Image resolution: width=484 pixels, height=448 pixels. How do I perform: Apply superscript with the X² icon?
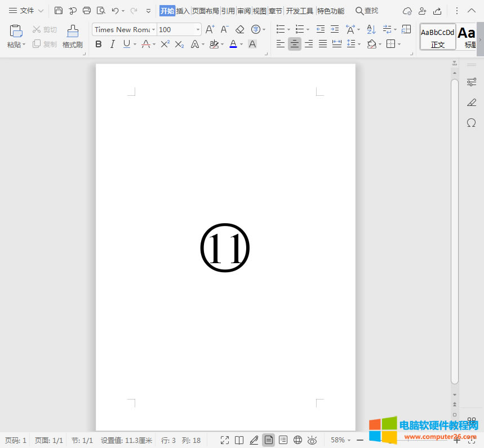165,44
